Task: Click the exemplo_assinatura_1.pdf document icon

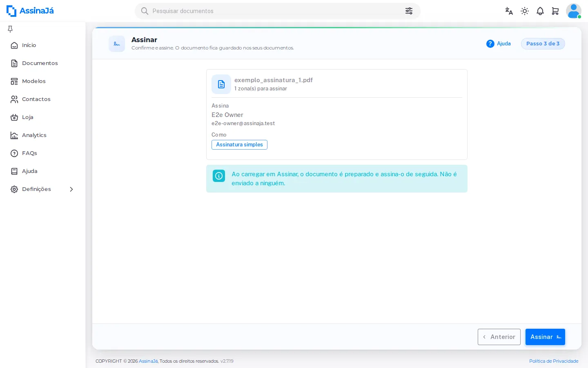Action: [221, 84]
